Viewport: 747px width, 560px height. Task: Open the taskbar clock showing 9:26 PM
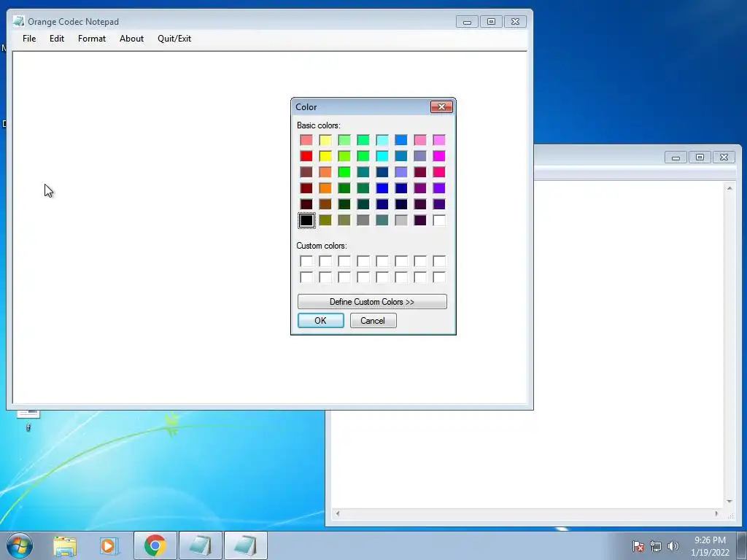pyautogui.click(x=710, y=546)
